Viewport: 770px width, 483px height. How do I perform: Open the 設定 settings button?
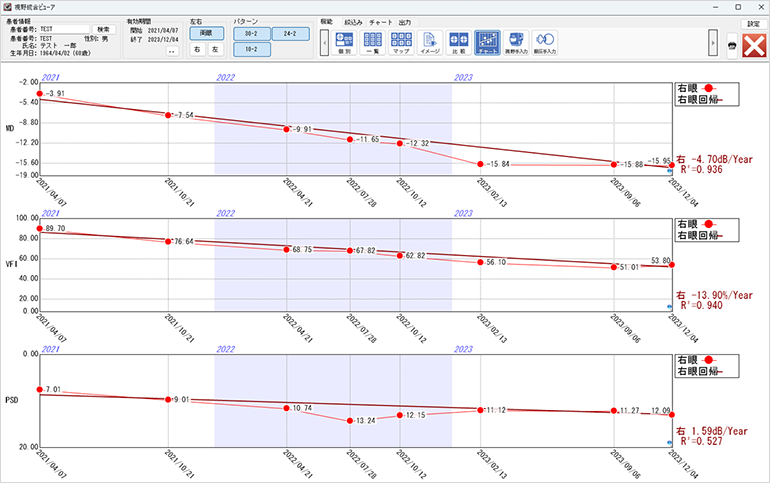click(x=753, y=22)
